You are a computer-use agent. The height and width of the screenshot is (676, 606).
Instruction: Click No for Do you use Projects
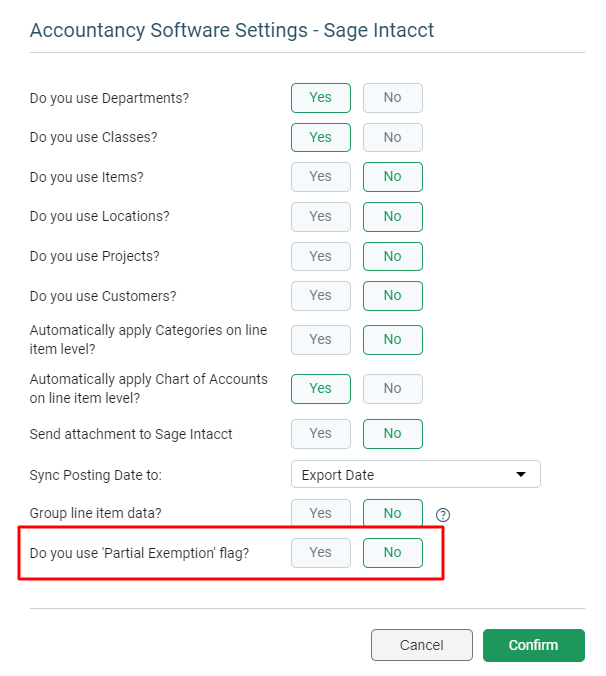tap(393, 257)
